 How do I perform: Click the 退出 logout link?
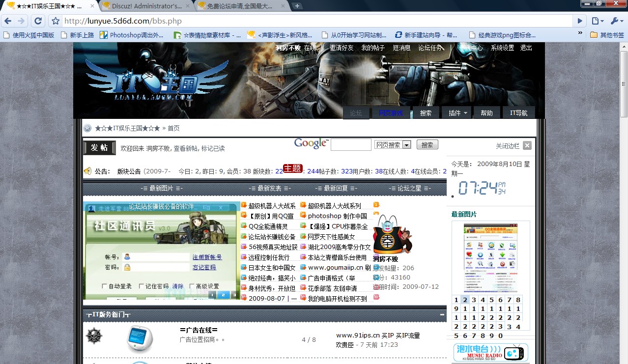(526, 48)
